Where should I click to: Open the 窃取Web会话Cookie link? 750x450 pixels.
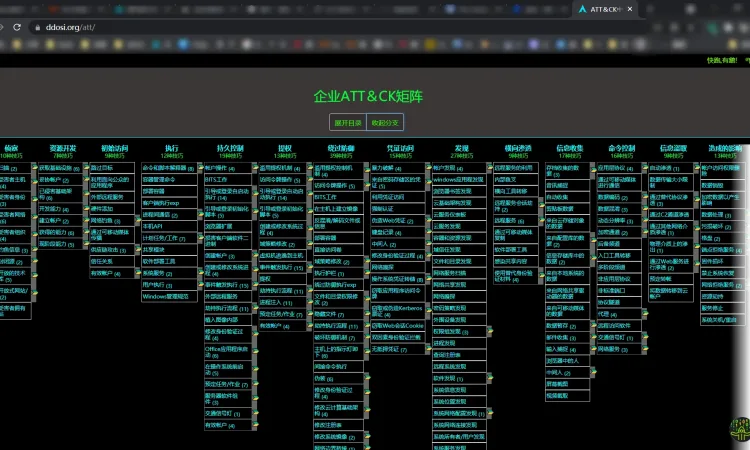397,326
